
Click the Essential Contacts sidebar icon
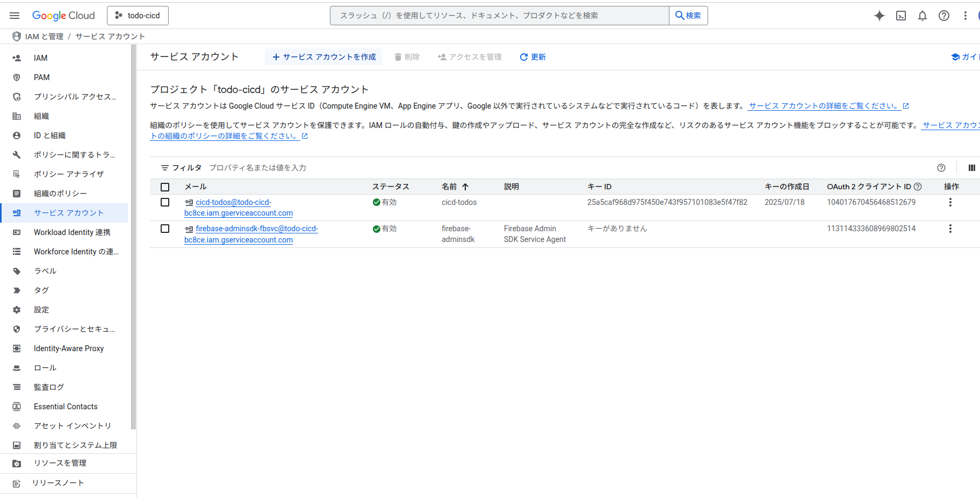point(17,407)
